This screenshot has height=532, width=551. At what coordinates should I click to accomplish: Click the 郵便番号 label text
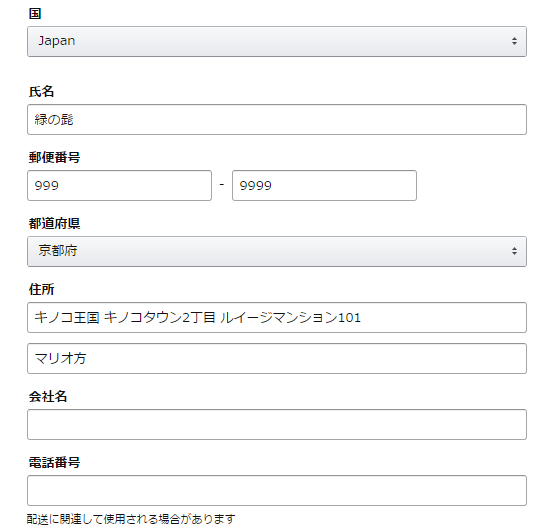(x=54, y=157)
